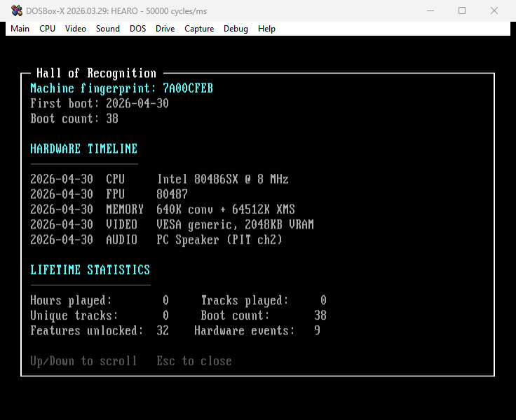This screenshot has height=420, width=516.
Task: Open the CPU menu
Action: 47,29
